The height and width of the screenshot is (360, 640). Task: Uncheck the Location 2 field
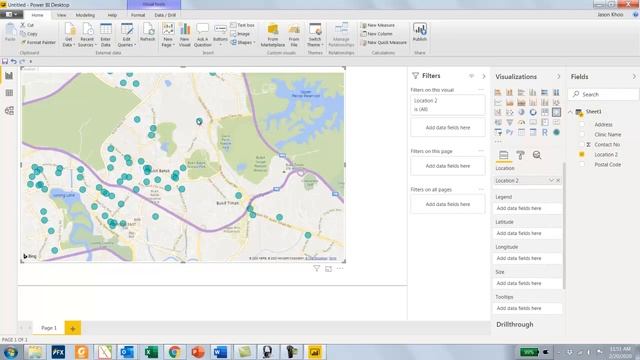pyautogui.click(x=582, y=154)
